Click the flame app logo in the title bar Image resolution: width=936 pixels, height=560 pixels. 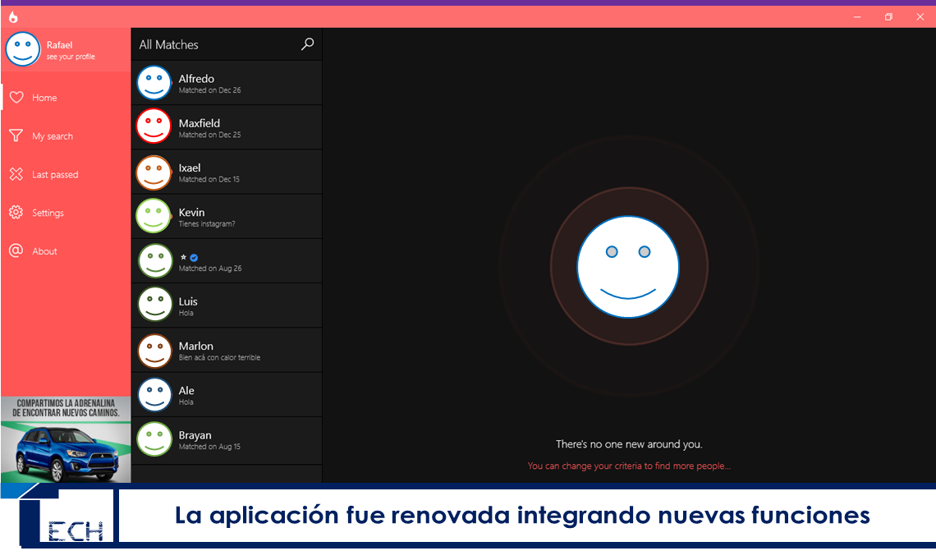(x=12, y=16)
